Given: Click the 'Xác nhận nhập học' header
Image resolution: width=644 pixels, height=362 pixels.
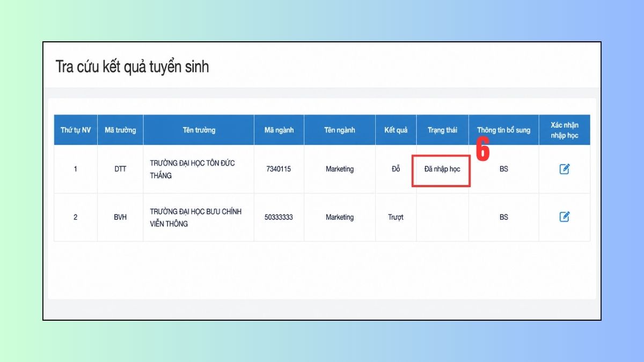Looking at the screenshot, I should (565, 130).
